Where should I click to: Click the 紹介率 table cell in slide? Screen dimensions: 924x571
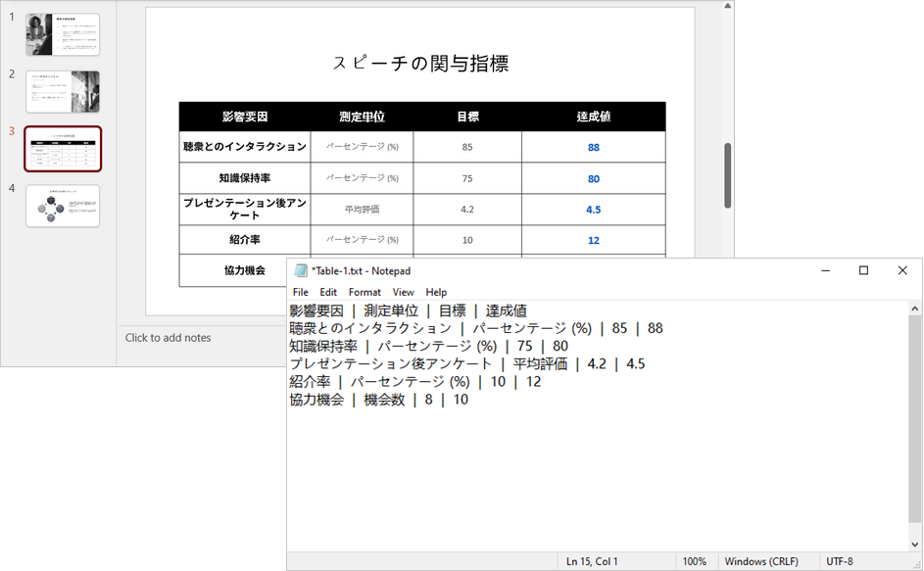[x=245, y=240]
